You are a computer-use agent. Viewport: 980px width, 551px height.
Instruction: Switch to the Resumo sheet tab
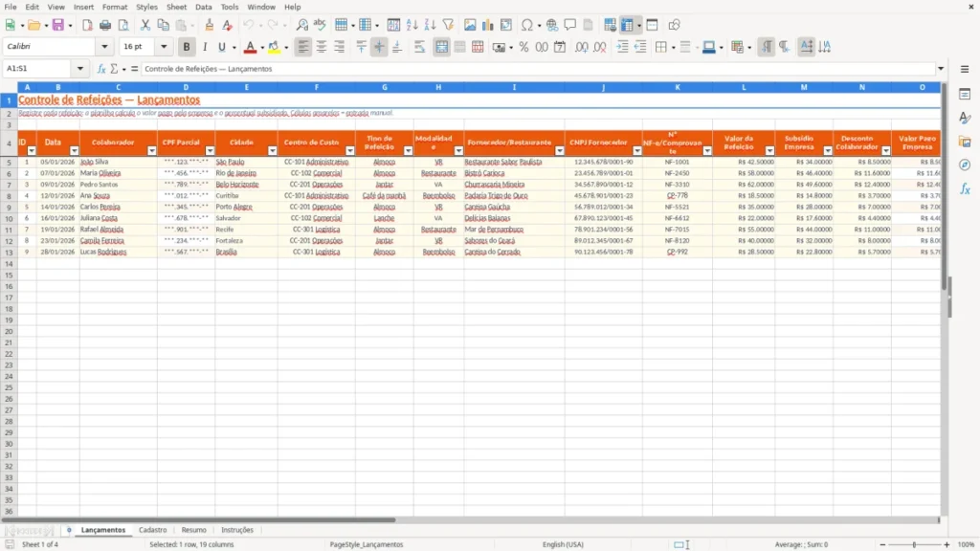(193, 530)
